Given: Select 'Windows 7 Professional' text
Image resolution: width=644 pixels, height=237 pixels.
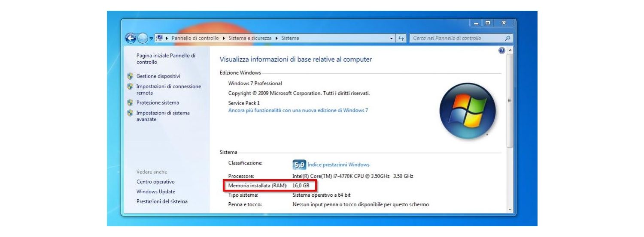Looking at the screenshot, I should click(255, 83).
